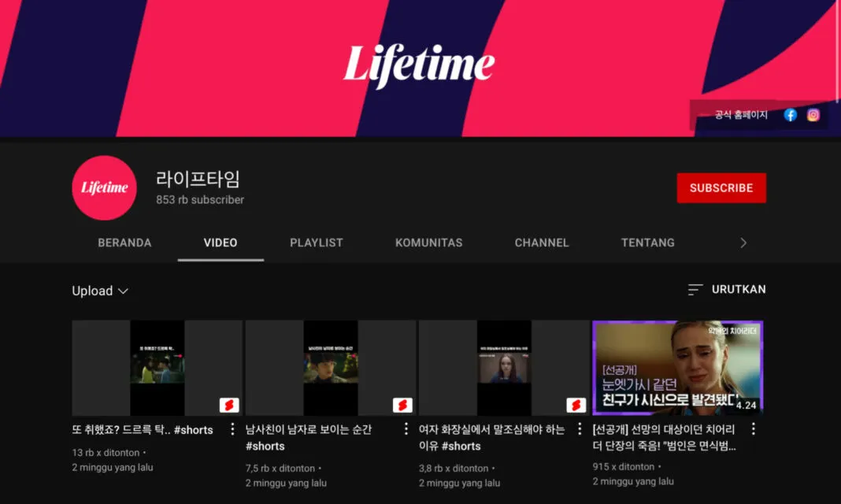Image resolution: width=841 pixels, height=504 pixels.
Task: Select the VIDEO tab
Action: pyautogui.click(x=220, y=243)
